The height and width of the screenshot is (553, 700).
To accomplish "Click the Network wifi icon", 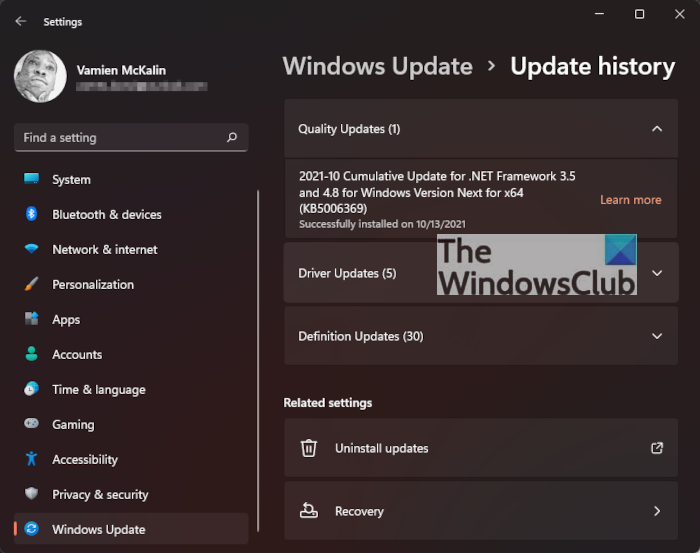I will coord(31,249).
